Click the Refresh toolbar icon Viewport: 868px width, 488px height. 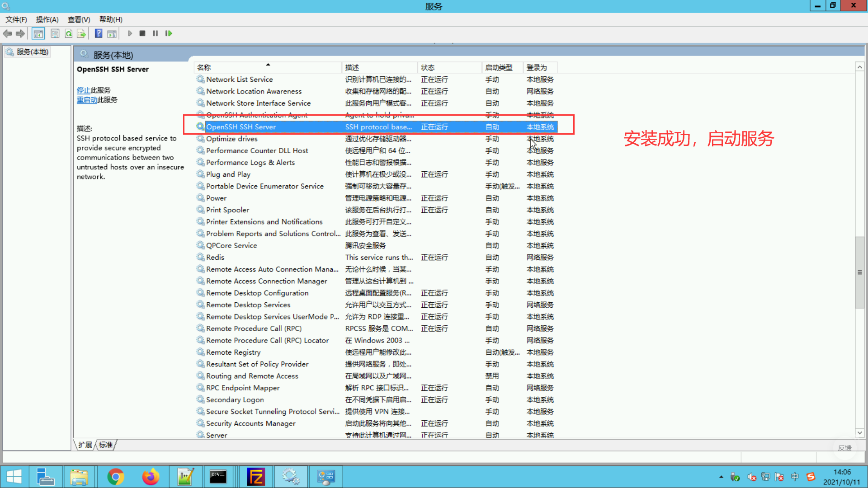click(x=69, y=33)
